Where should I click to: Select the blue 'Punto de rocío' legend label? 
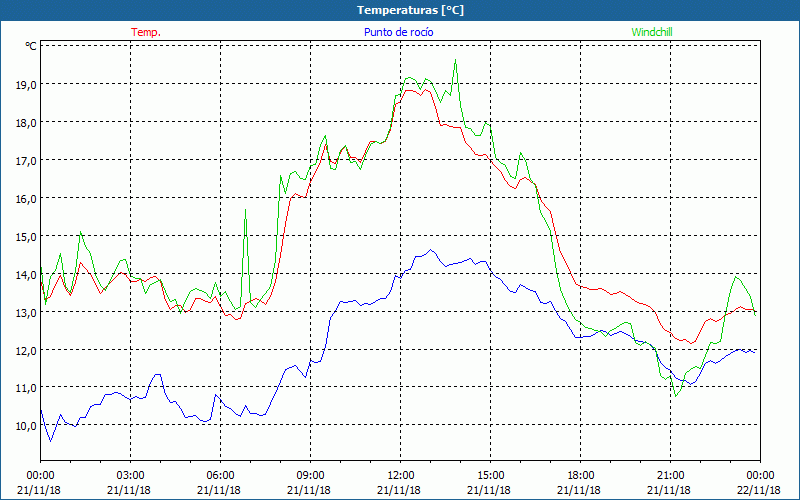(398, 32)
